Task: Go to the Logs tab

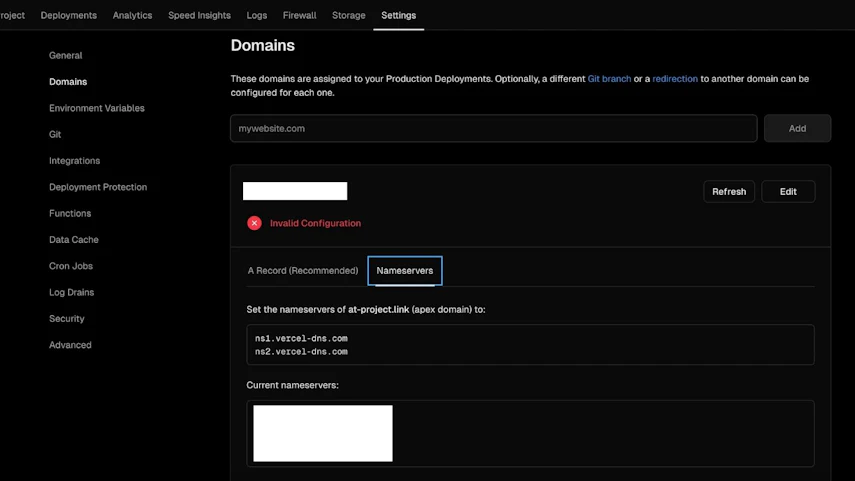Action: click(x=257, y=15)
